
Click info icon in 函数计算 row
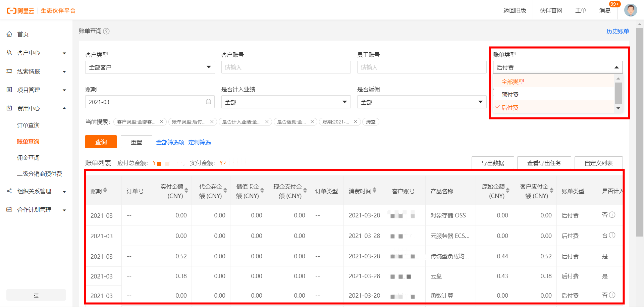[612, 295]
